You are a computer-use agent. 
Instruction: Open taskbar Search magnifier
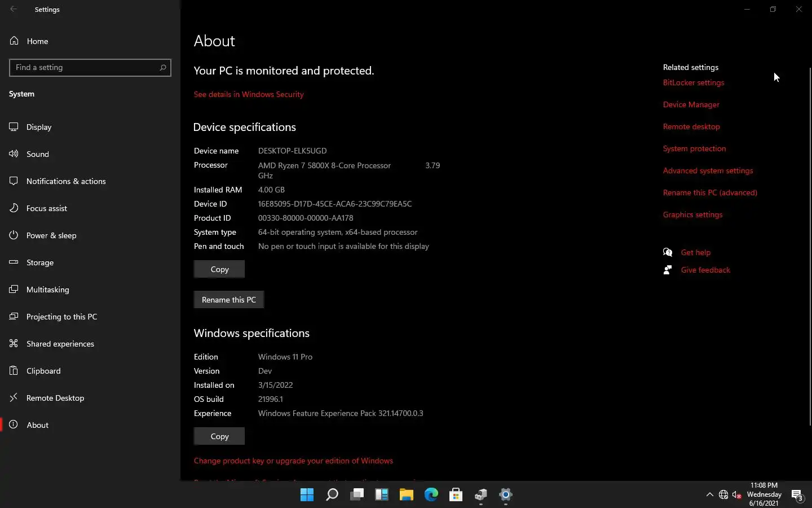tap(332, 495)
